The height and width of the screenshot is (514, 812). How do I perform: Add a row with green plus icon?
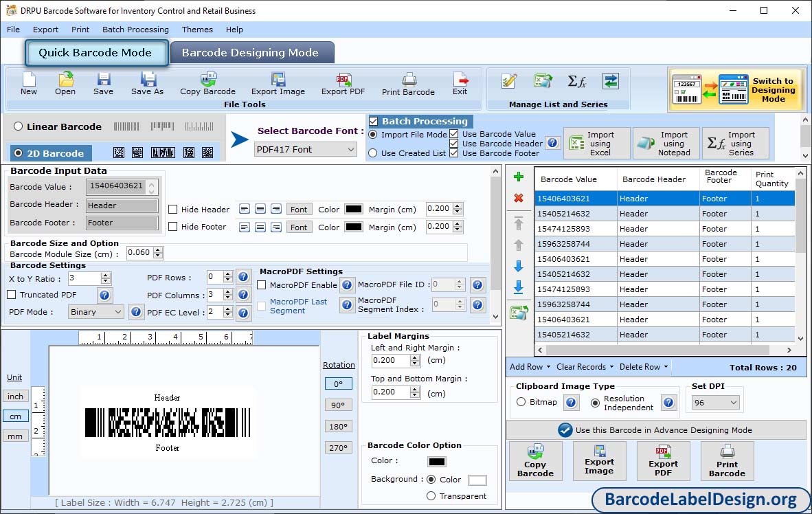coord(519,177)
